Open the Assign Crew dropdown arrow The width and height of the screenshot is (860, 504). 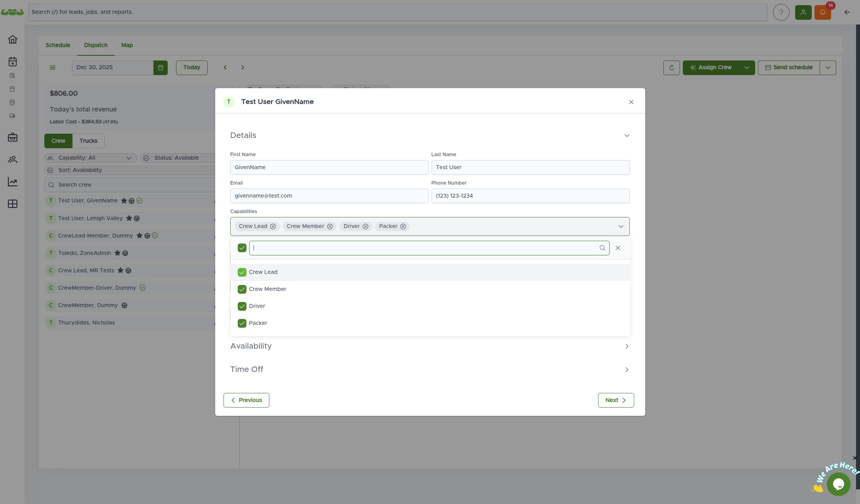pos(747,68)
